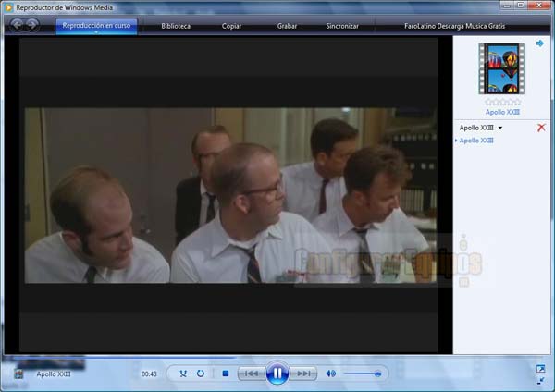Image resolution: width=555 pixels, height=392 pixels.
Task: Open FaroLatino Descarga Musica Gratis tab
Action: pyautogui.click(x=454, y=26)
